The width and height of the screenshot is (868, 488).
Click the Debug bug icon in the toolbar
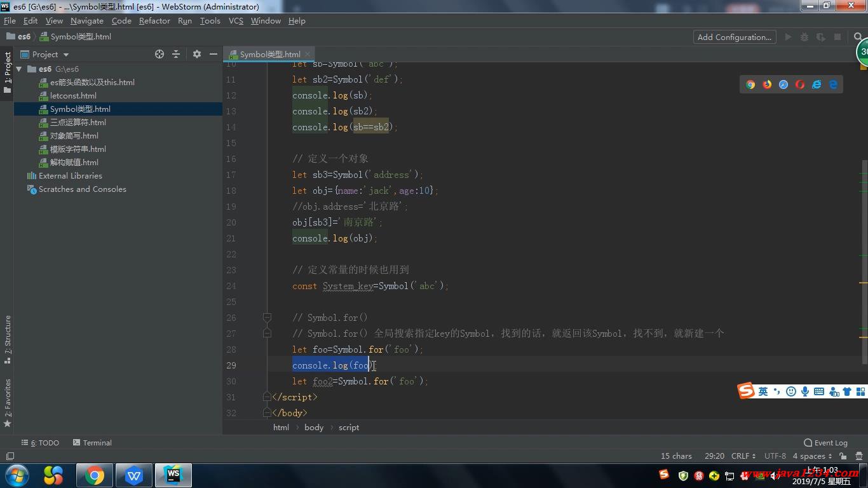pos(804,37)
